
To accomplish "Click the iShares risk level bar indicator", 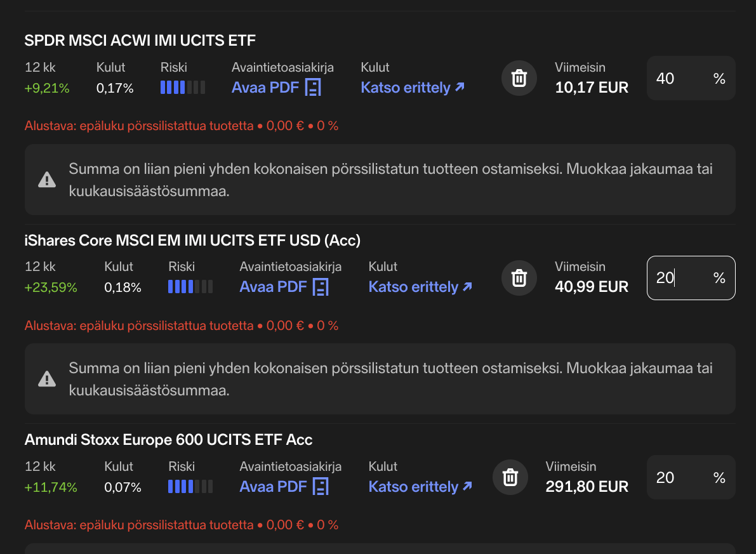I will coord(190,287).
